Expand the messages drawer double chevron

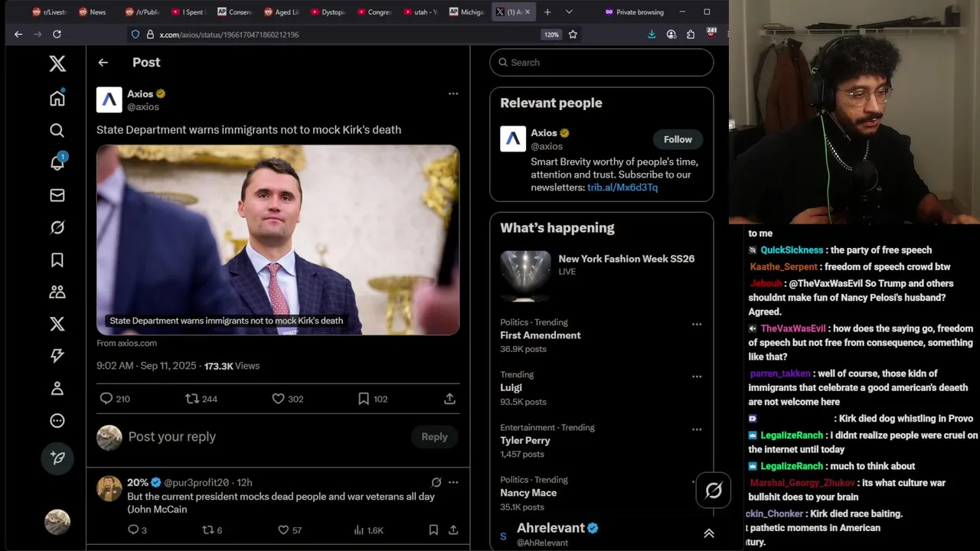pyautogui.click(x=709, y=533)
